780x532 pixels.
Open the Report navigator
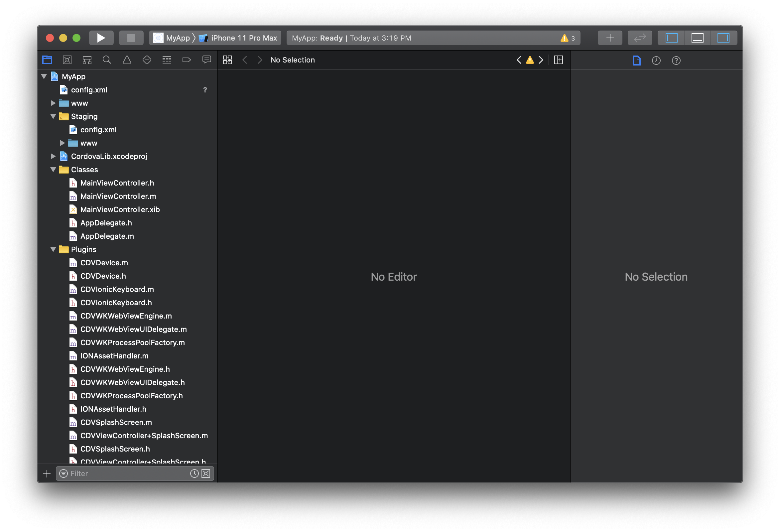pos(207,60)
